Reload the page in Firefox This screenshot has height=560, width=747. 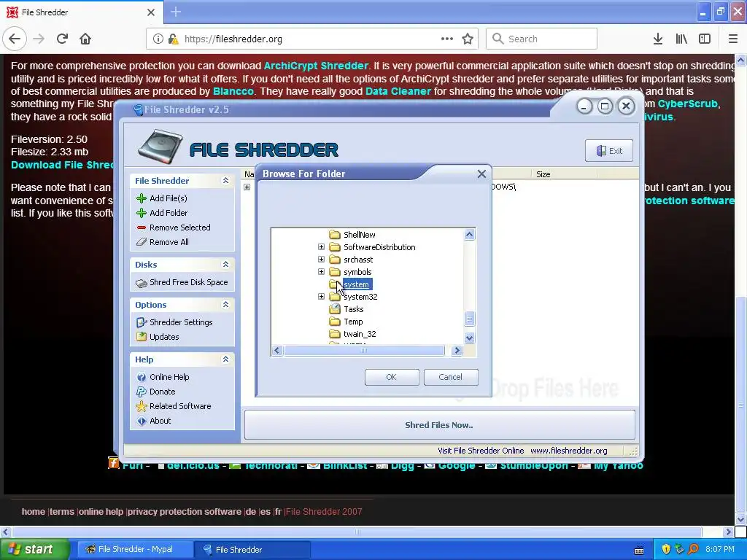(x=63, y=39)
